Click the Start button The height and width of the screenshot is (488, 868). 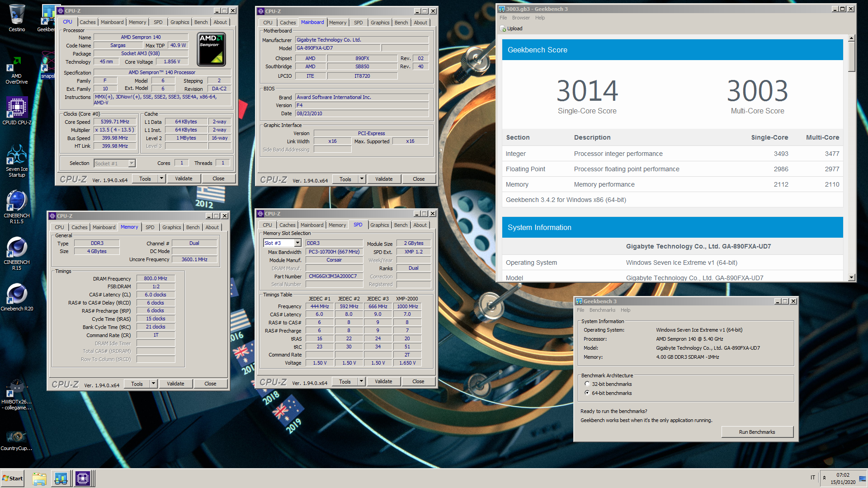click(13, 479)
